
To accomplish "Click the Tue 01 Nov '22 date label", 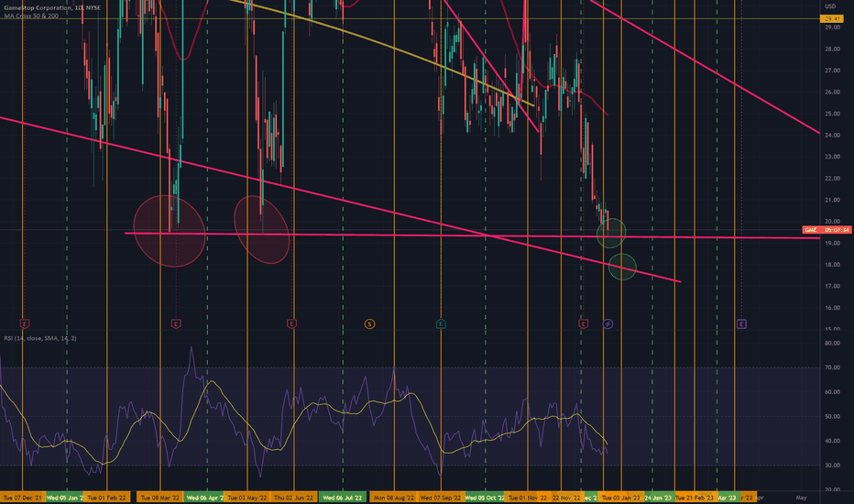I will pyautogui.click(x=527, y=498).
